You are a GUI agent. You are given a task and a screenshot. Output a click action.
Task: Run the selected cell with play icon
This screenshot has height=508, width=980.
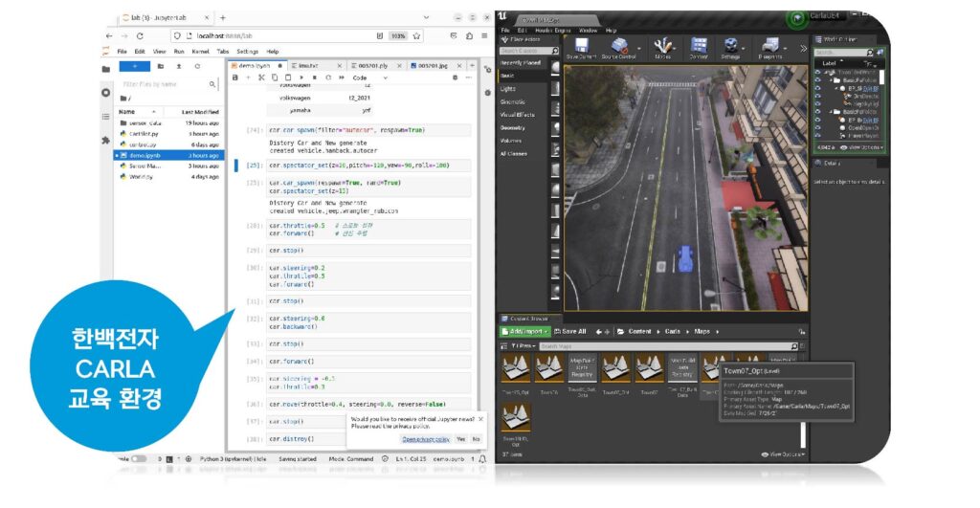(301, 77)
